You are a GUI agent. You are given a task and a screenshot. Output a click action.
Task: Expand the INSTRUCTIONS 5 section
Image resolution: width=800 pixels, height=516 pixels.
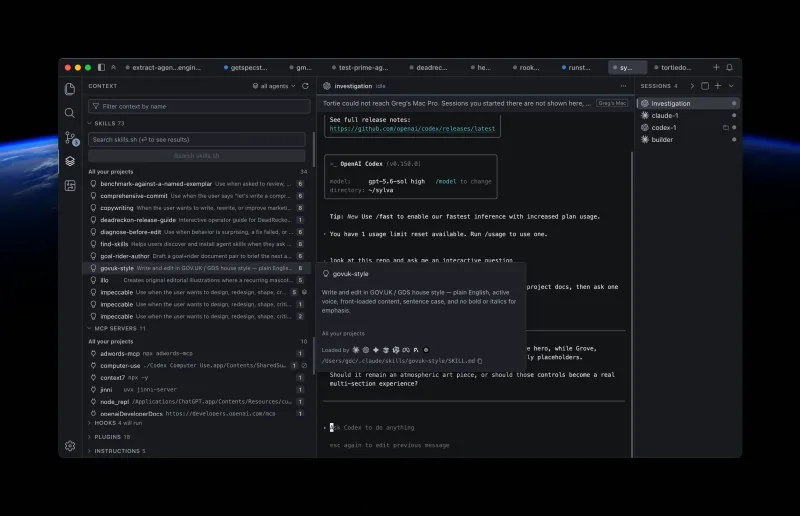coord(117,451)
